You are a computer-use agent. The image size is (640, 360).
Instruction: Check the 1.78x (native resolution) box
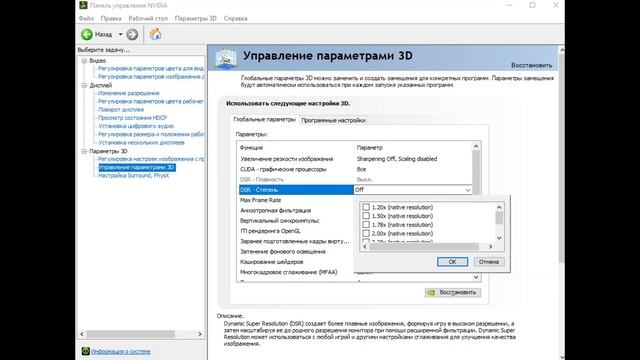coord(366,224)
